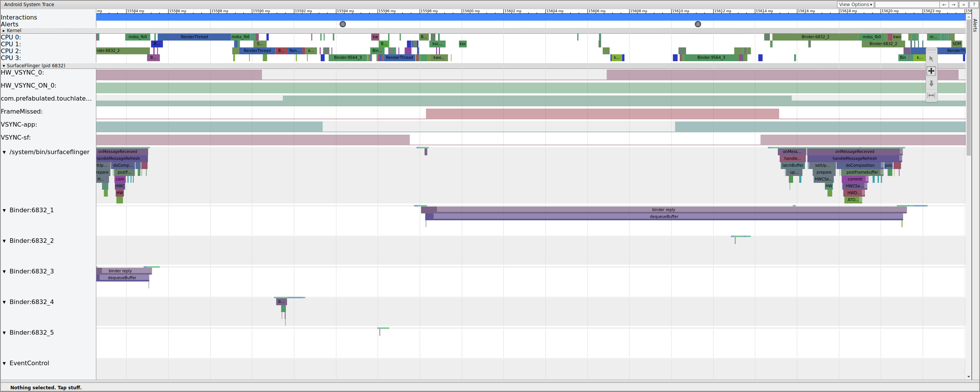Select the arrow selection tool
The image size is (980, 392).
click(931, 59)
